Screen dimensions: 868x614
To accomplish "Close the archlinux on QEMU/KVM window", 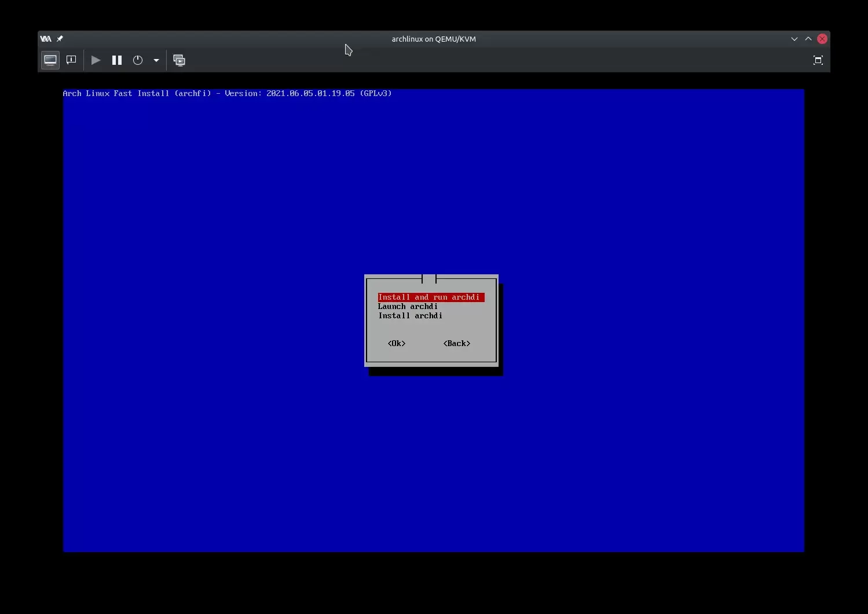I will click(x=822, y=39).
